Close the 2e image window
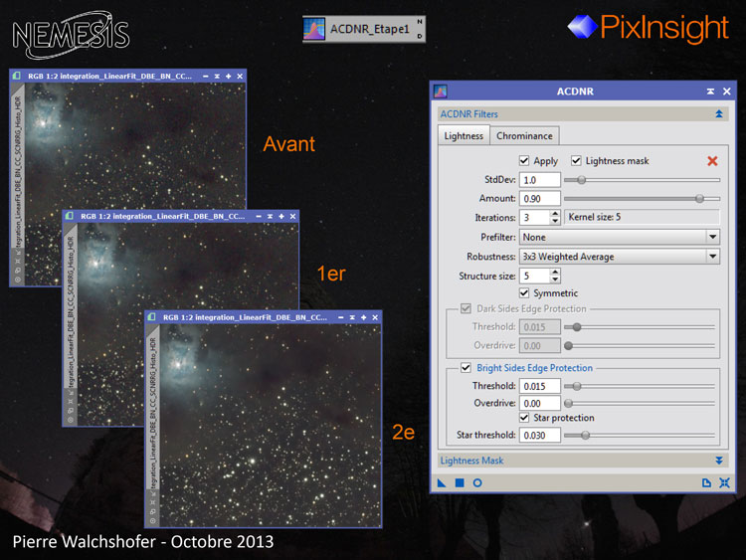Viewport: 746px width, 560px height. [x=375, y=317]
